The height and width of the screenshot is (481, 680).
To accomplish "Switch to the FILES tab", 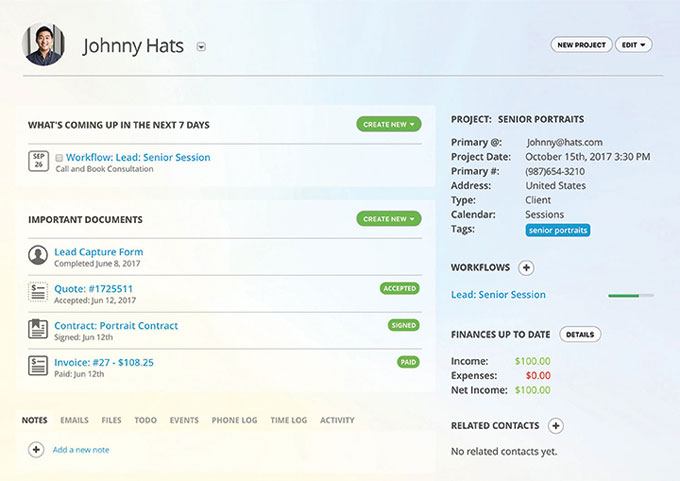I will pos(111,420).
